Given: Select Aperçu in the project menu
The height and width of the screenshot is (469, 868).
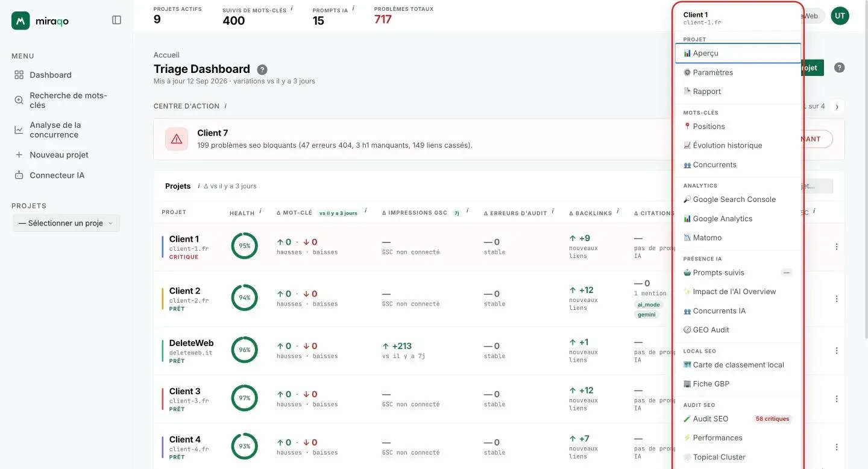Looking at the screenshot, I should [x=738, y=53].
